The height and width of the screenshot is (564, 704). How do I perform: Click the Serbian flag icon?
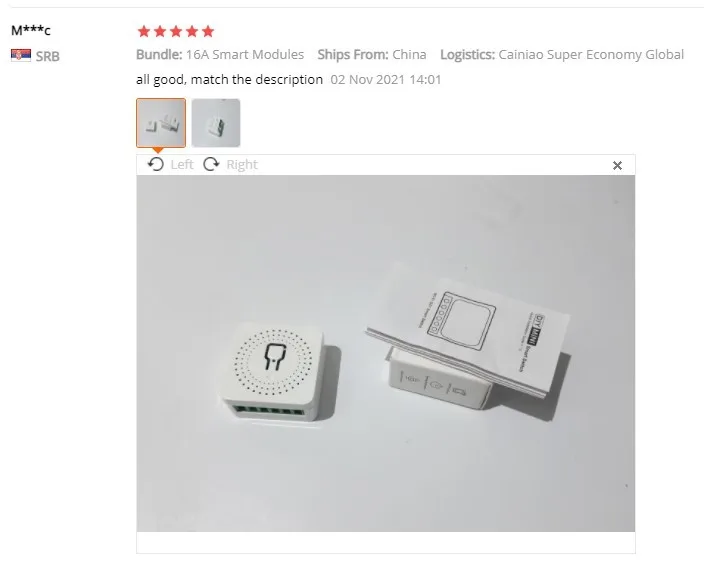tap(21, 55)
